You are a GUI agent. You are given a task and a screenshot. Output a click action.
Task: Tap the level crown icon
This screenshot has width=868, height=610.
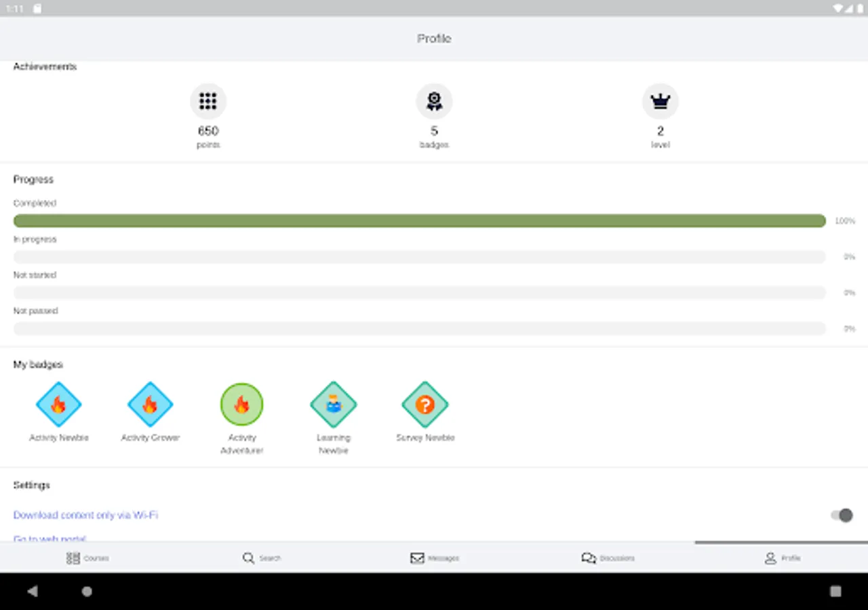[x=660, y=102]
